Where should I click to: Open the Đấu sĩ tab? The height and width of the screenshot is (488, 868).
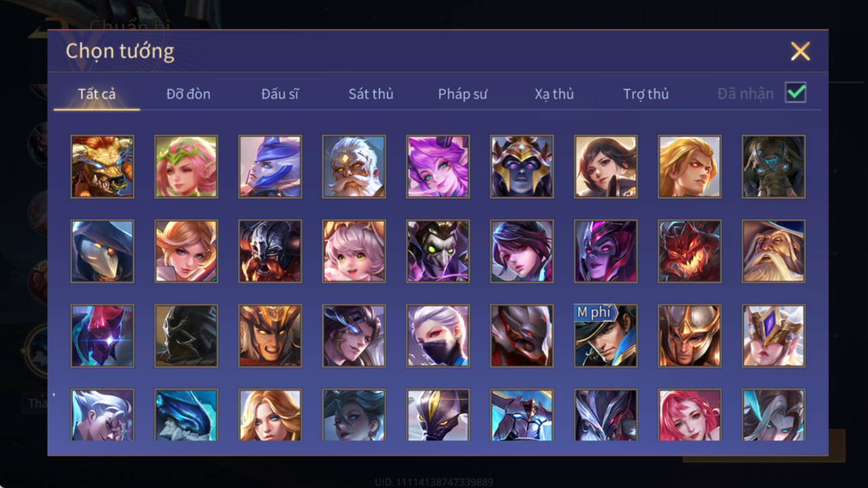(x=280, y=94)
